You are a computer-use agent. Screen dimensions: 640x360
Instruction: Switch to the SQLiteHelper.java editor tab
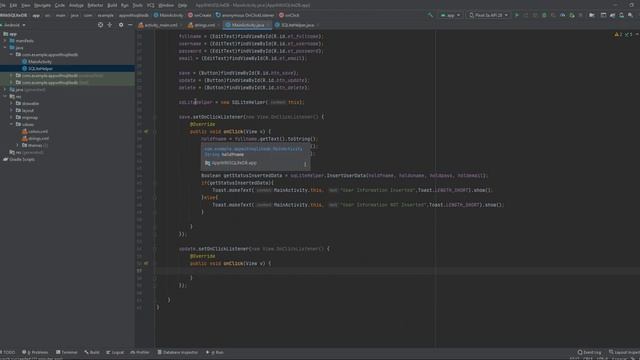click(297, 25)
